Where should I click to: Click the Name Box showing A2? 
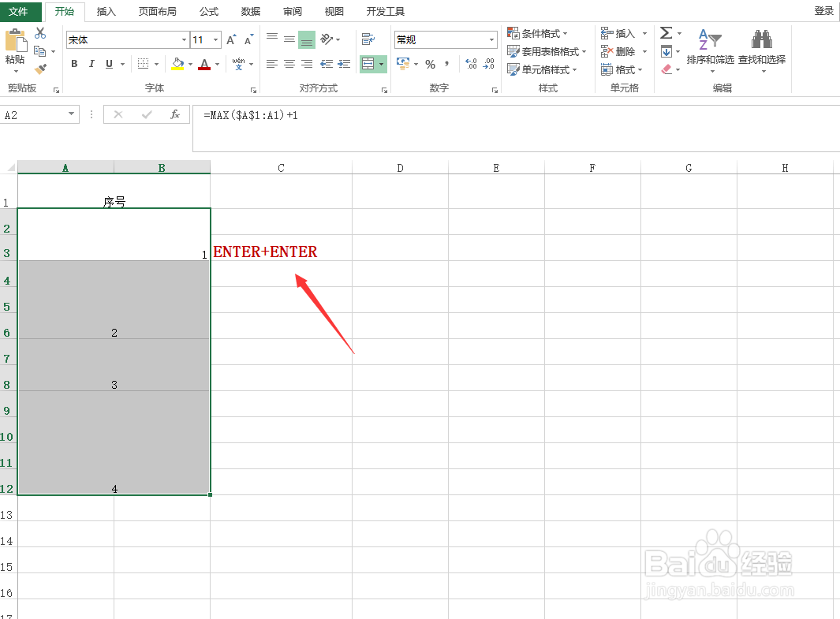click(33, 114)
